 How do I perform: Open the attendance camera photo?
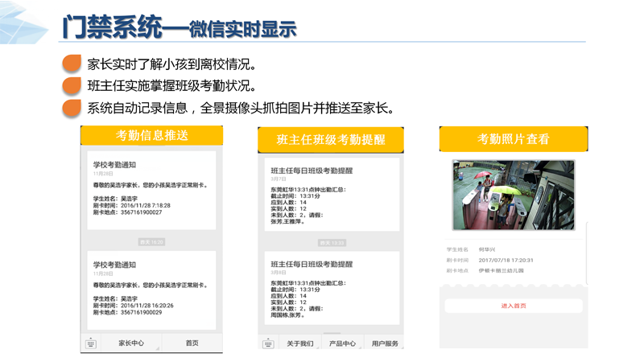click(514, 195)
